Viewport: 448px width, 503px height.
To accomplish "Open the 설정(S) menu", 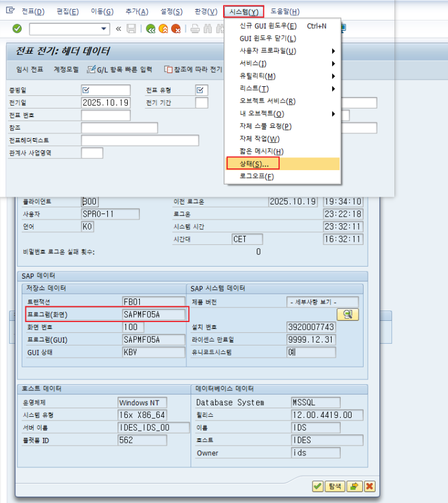I will 172,12.
